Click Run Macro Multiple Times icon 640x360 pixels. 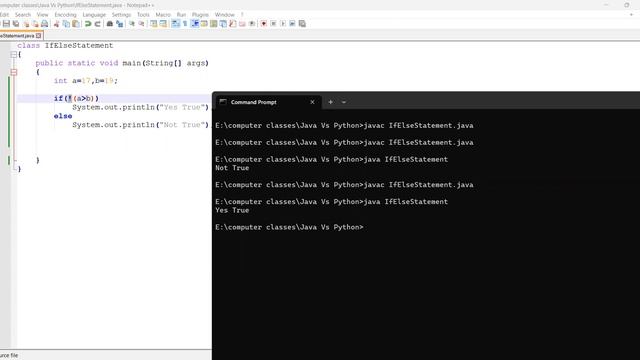coord(292,24)
